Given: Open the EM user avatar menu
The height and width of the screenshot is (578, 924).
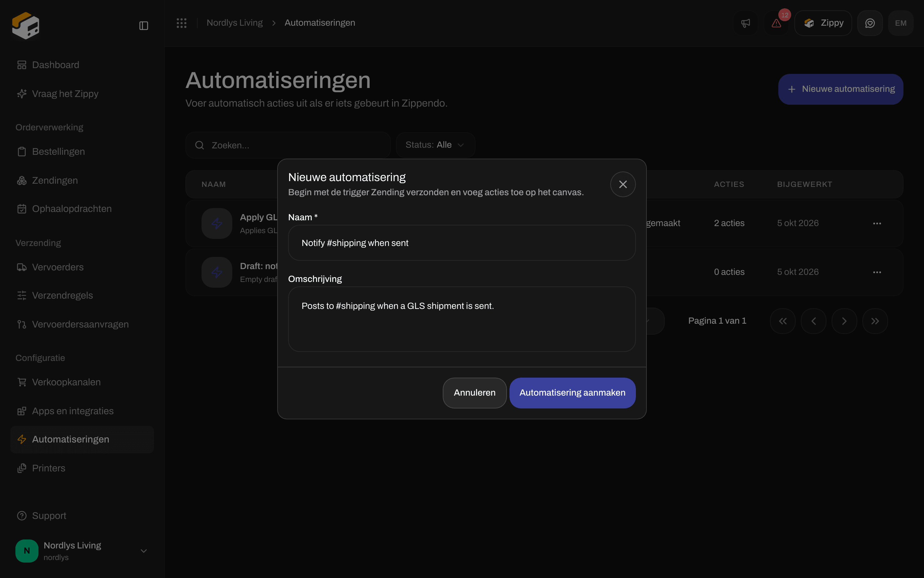Looking at the screenshot, I should (901, 23).
